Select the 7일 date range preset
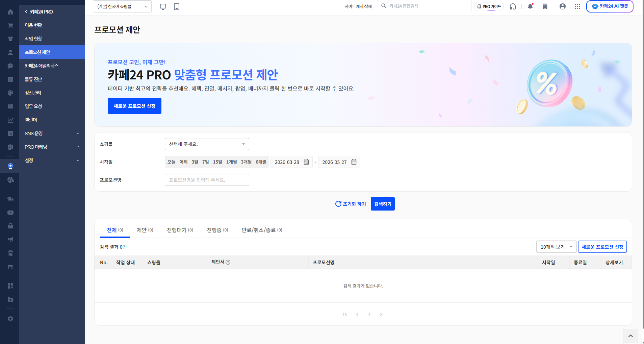 pyautogui.click(x=206, y=162)
